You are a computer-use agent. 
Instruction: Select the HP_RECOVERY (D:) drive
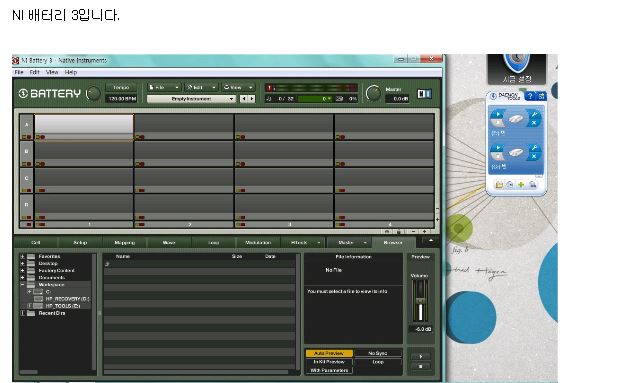pos(67,299)
